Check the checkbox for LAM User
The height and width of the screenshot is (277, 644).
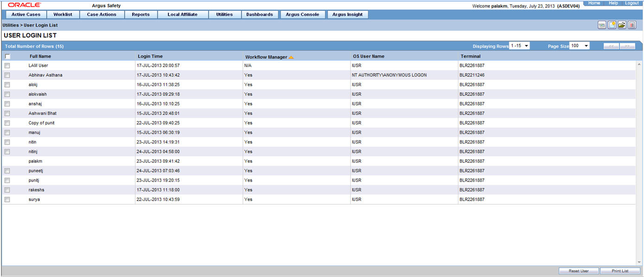pos(7,65)
